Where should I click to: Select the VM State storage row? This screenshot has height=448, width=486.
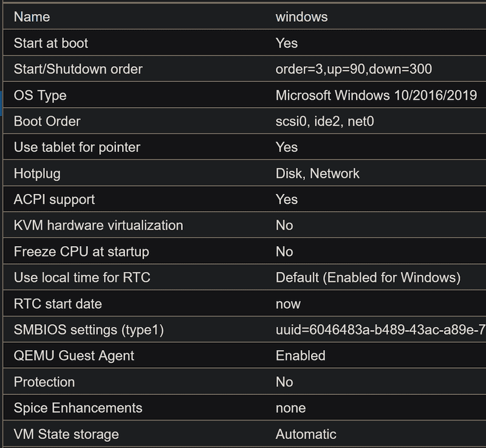pyautogui.click(x=66, y=434)
